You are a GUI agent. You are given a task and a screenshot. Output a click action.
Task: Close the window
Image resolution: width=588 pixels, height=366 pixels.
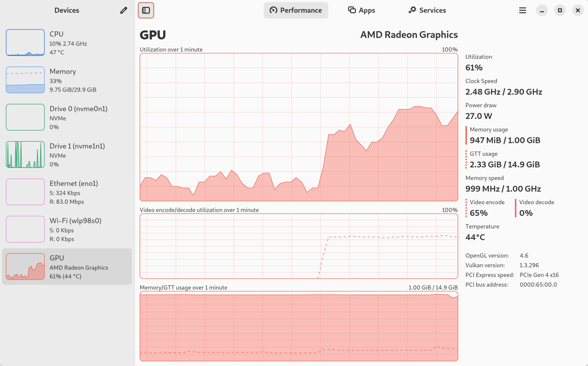point(578,10)
